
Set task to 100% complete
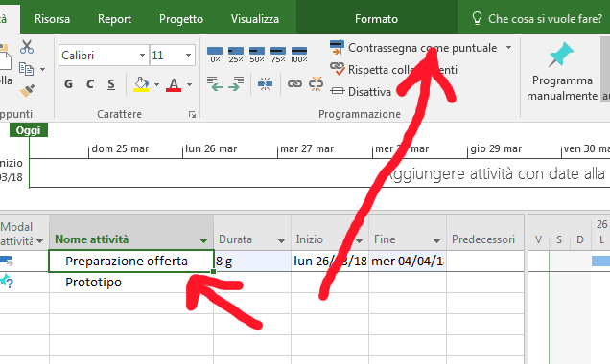coord(299,55)
